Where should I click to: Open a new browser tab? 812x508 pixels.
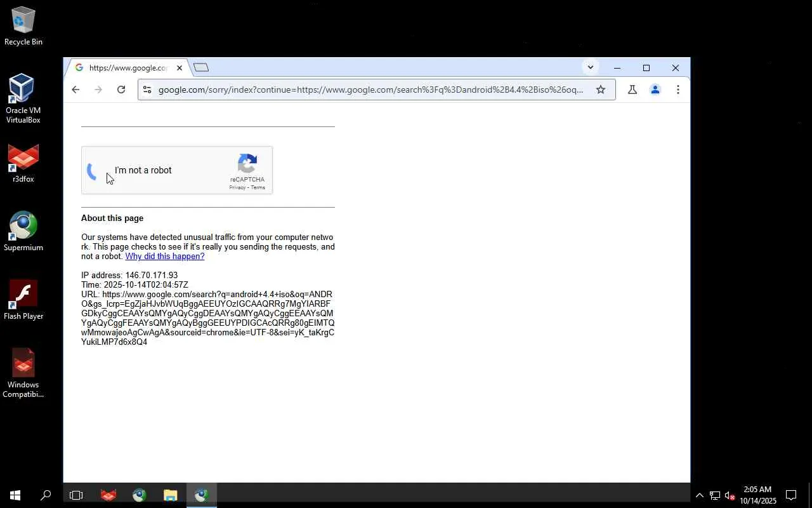(x=201, y=67)
